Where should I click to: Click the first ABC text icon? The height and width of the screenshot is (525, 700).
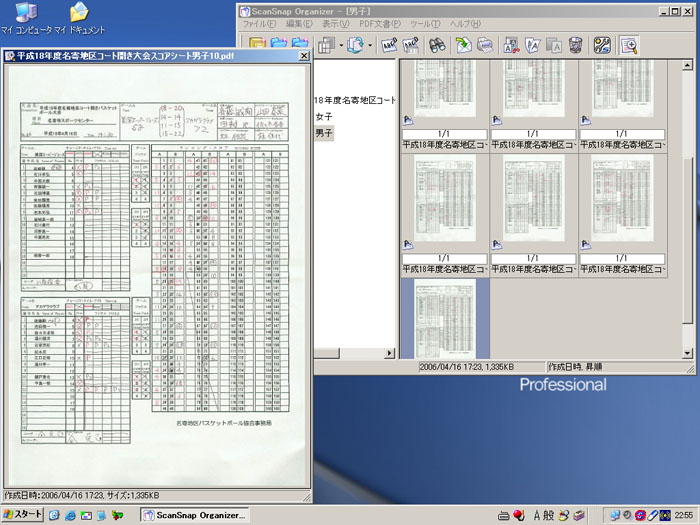click(x=387, y=45)
